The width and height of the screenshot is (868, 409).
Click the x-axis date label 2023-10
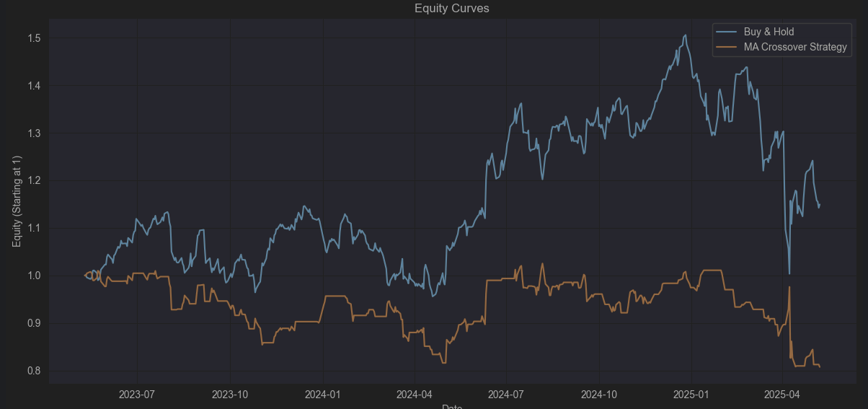coord(229,395)
